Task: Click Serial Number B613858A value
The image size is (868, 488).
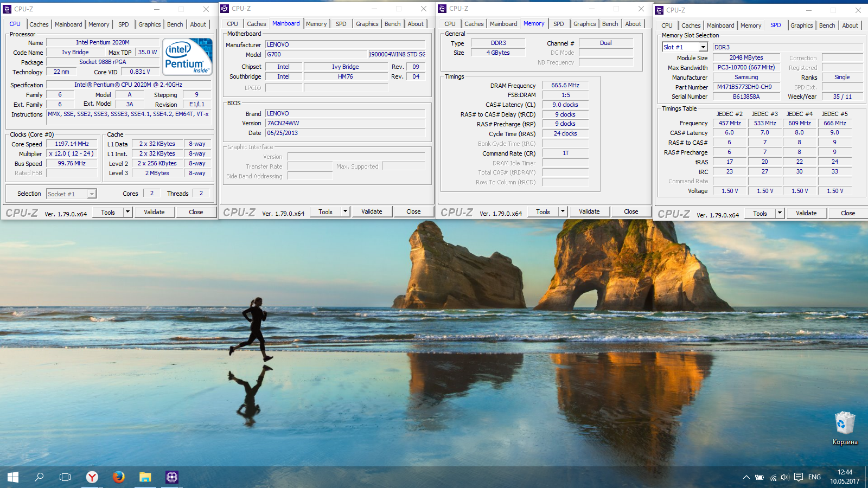Action: tap(746, 97)
